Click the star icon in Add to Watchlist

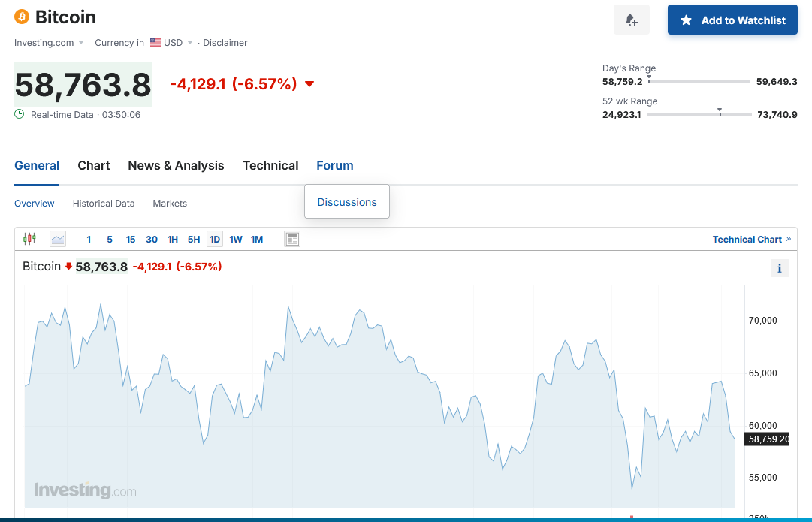(x=686, y=20)
